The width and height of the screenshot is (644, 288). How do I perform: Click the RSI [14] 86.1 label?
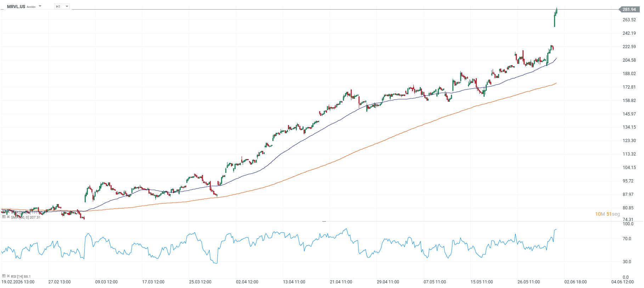pos(21,276)
